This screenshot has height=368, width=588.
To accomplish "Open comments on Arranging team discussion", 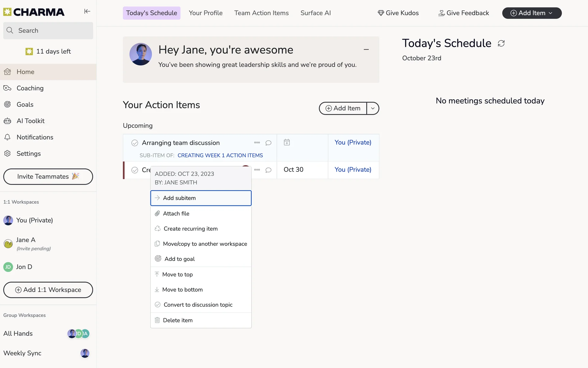I will tap(268, 143).
